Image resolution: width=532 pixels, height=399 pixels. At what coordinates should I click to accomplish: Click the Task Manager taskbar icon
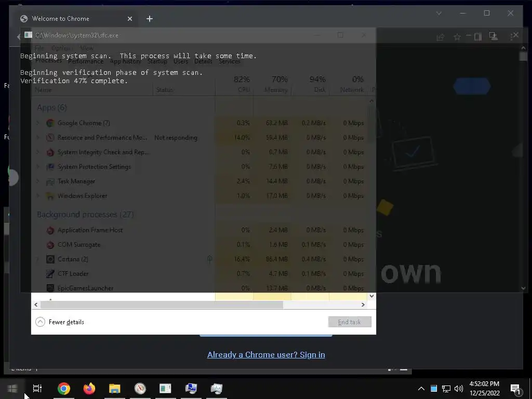[217, 389]
